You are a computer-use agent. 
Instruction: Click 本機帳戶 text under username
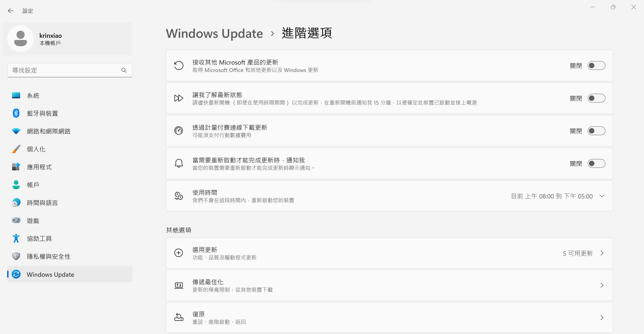click(50, 43)
